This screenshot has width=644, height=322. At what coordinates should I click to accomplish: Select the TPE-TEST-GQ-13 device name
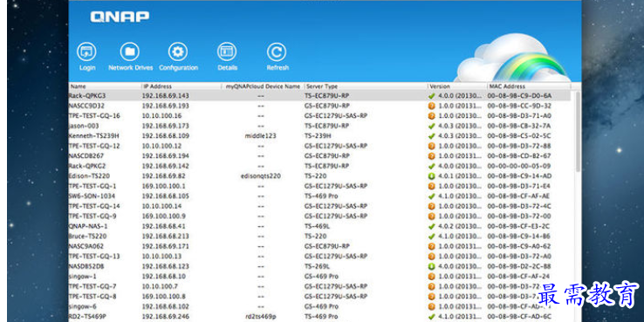pos(94,257)
